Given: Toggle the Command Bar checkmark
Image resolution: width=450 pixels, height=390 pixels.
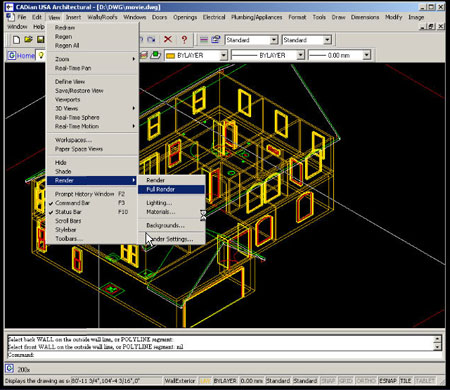Looking at the screenshot, I should click(51, 203).
